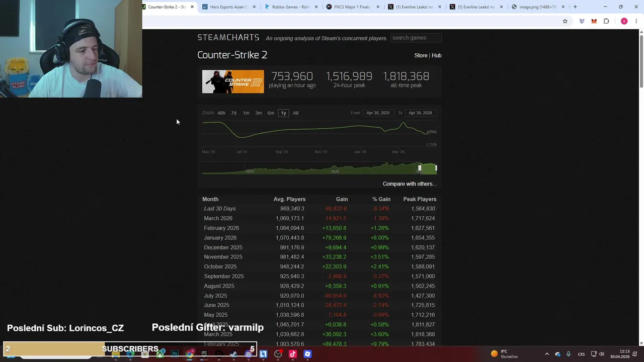Open the Chrome three-dot menu
This screenshot has height=362, width=644.
pyautogui.click(x=636, y=21)
